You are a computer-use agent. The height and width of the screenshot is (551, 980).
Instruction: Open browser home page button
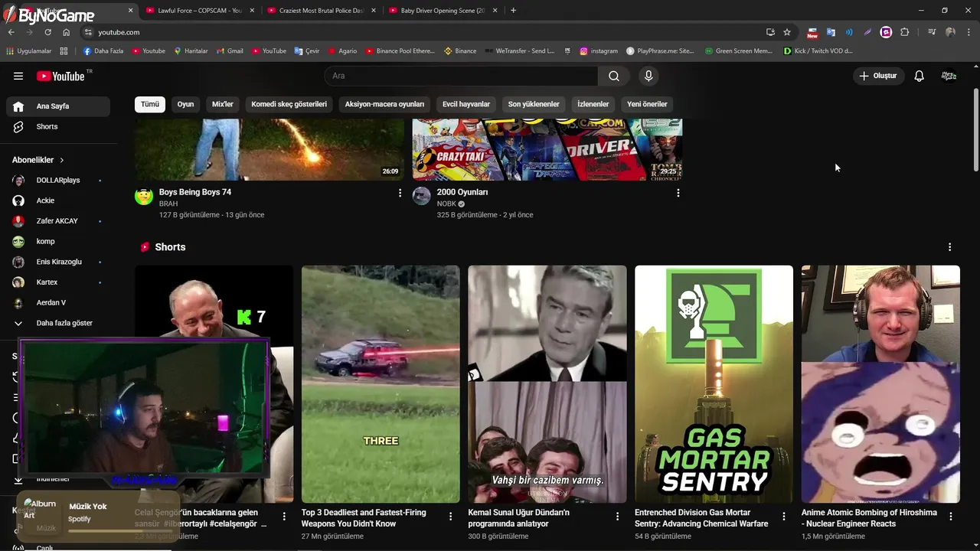point(66,32)
